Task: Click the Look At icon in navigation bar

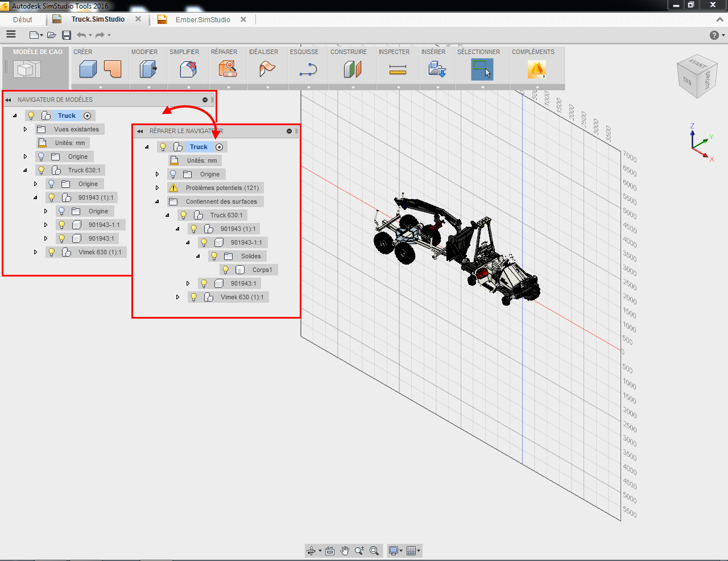Action: [x=330, y=551]
